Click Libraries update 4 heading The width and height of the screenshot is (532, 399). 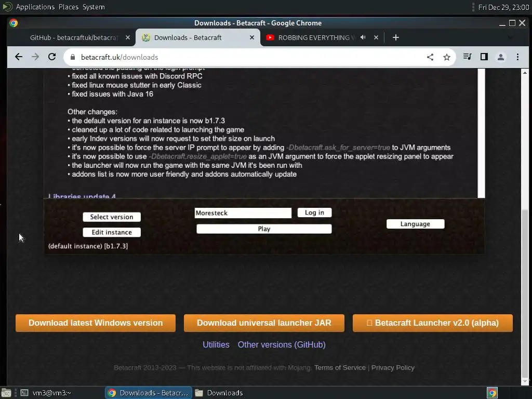click(82, 196)
